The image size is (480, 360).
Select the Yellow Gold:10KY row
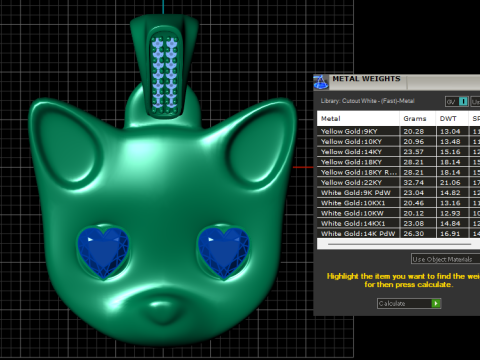[398, 142]
